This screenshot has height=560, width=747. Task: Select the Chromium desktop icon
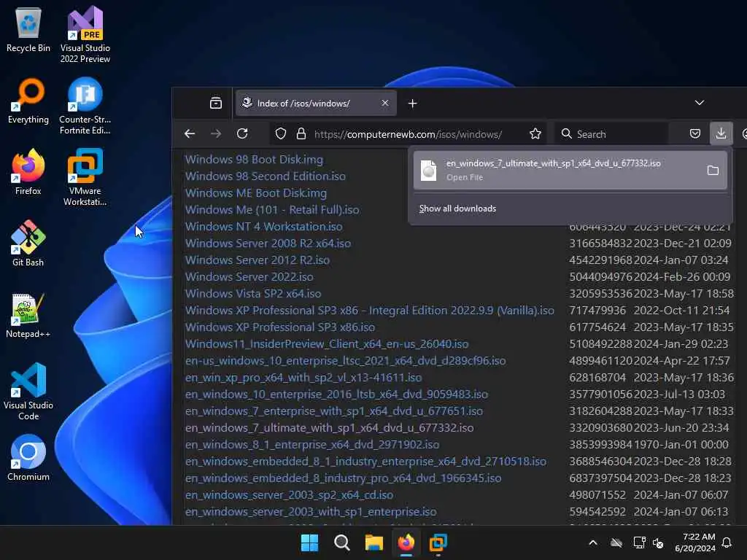(x=28, y=458)
